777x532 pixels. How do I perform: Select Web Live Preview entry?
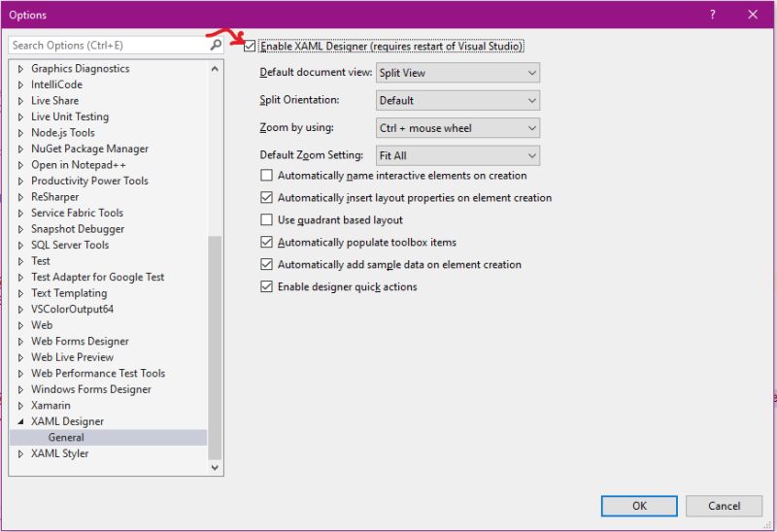(72, 357)
